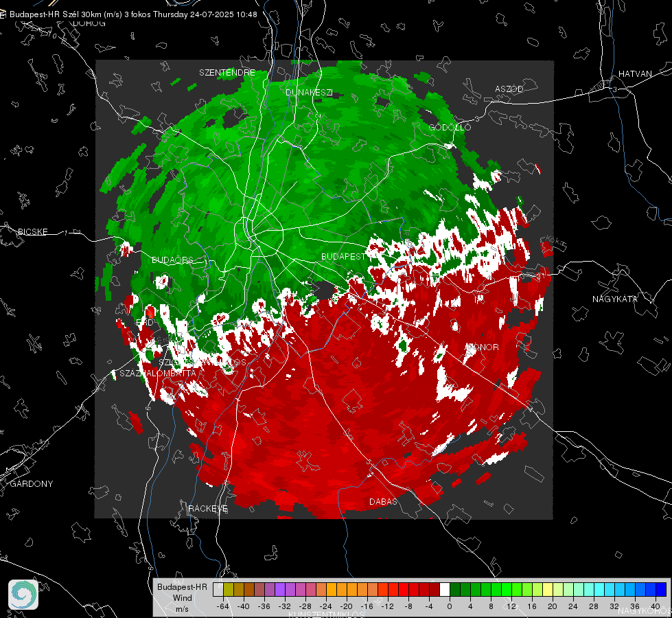Click the GÁRDONY label

[32, 484]
